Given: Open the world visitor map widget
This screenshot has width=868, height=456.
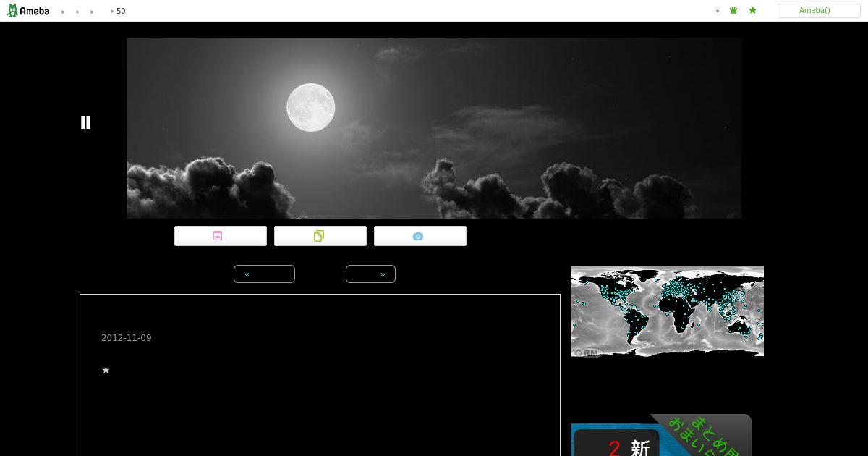Looking at the screenshot, I should tap(668, 311).
